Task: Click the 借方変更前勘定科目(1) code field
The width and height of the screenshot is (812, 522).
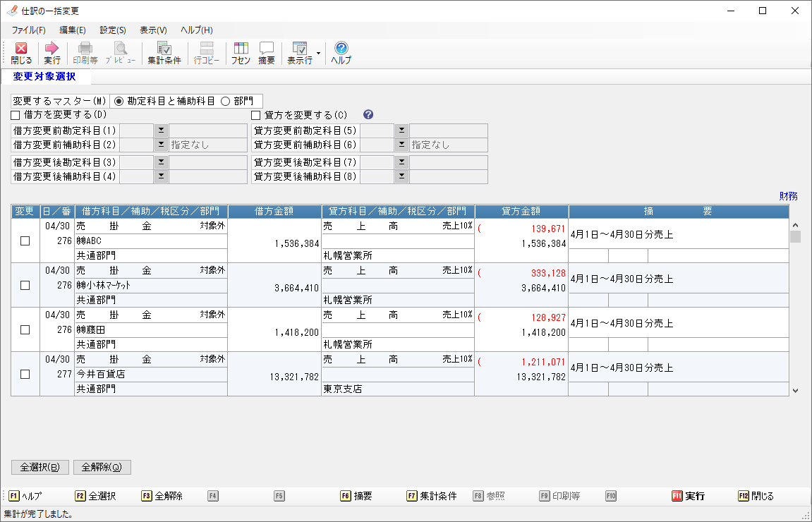Action: click(137, 130)
